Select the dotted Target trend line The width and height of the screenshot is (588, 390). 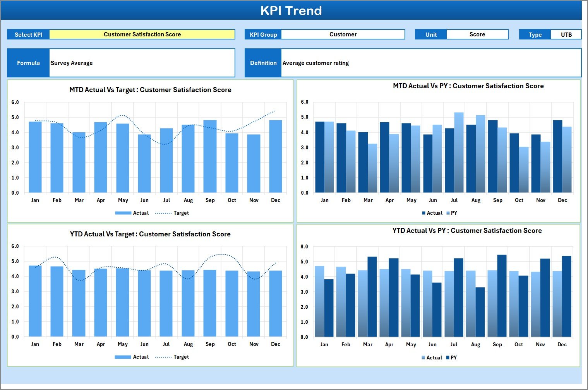pos(123,116)
